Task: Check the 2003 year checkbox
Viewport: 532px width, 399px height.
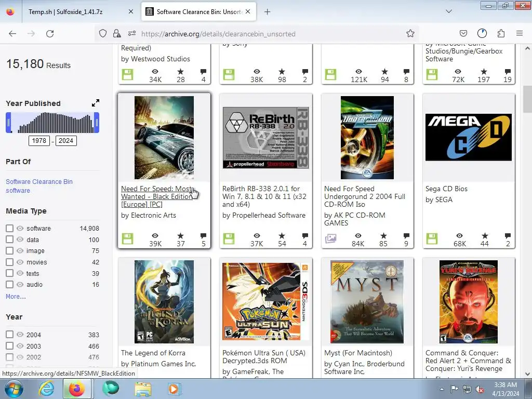Action: coord(9,345)
